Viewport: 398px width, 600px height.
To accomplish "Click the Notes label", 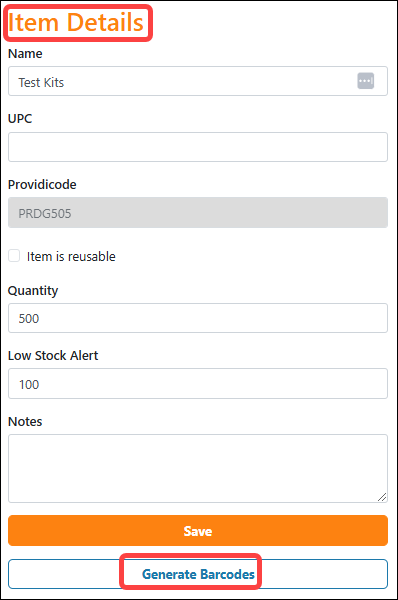I will click(x=25, y=421).
